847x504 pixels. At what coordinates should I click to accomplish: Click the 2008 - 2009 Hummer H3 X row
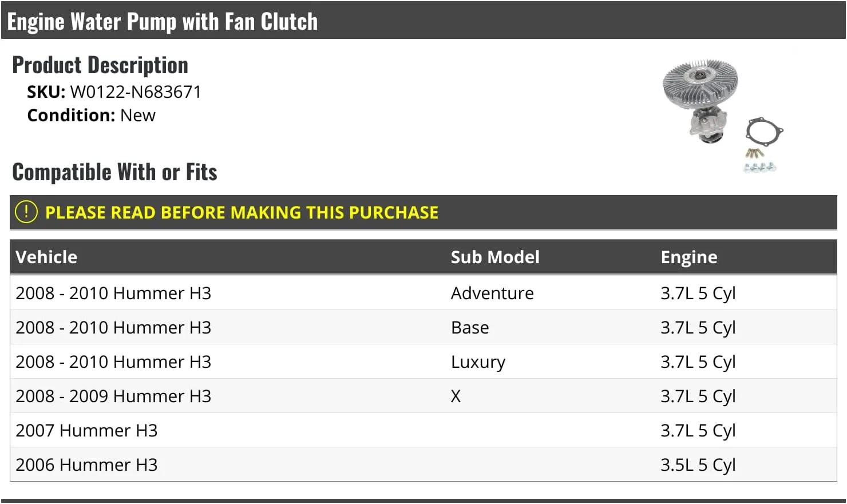pyautogui.click(x=423, y=396)
